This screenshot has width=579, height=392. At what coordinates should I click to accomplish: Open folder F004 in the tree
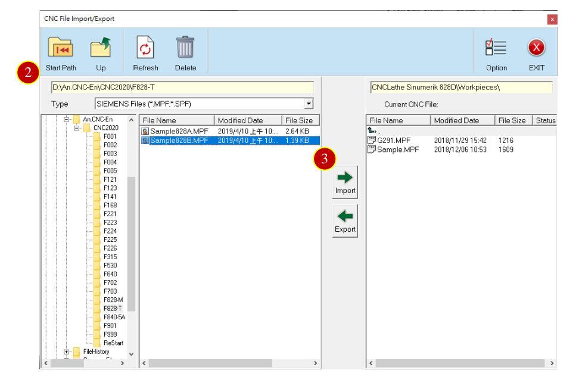pos(110,162)
